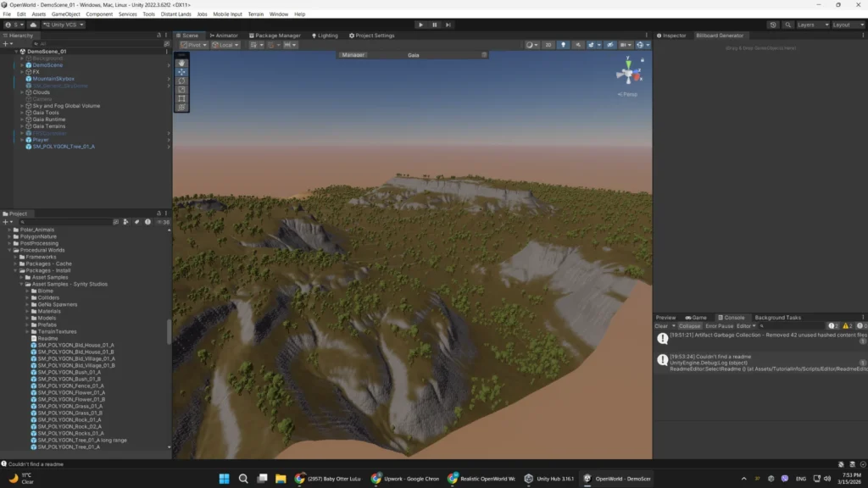Open the undo history icon

coord(773,25)
